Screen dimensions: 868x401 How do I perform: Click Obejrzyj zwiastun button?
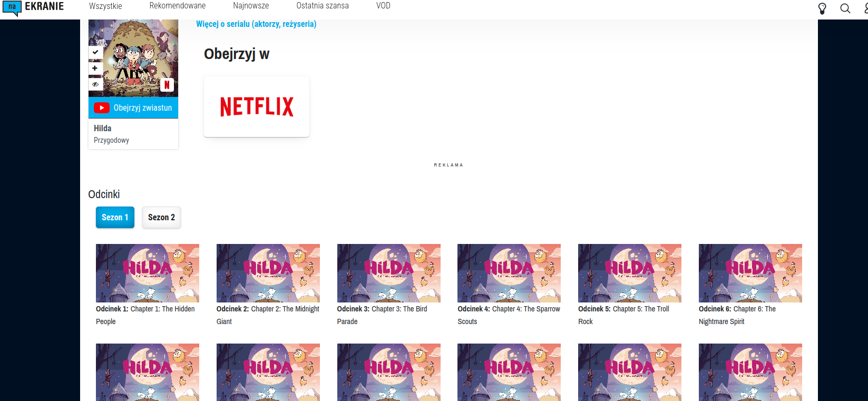pos(133,107)
